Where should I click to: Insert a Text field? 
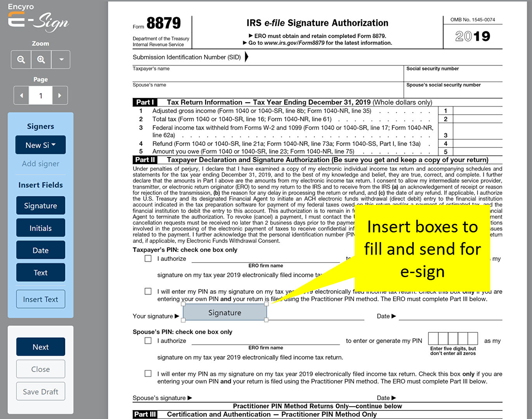click(x=41, y=272)
